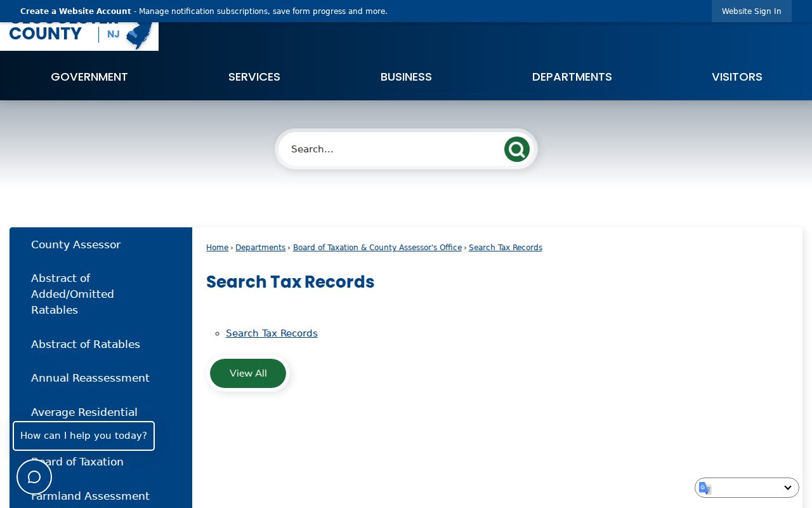Click 'How can I help you today?' prompt
This screenshot has height=508, width=812.
click(x=84, y=436)
